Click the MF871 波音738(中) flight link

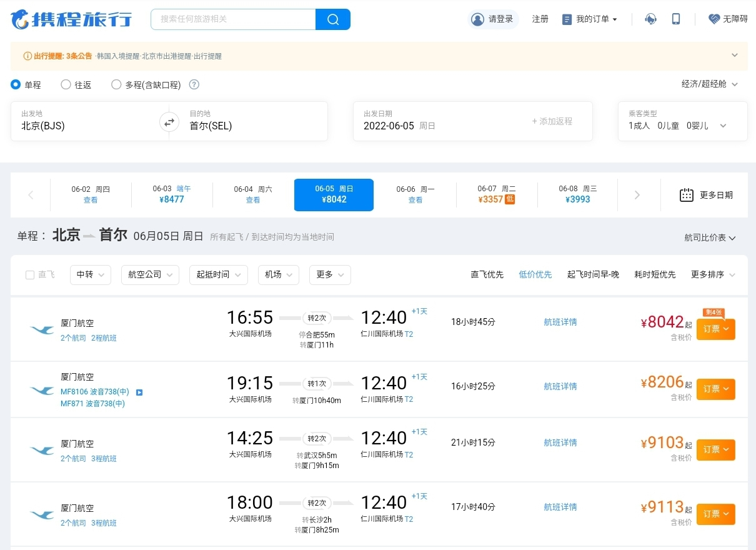pyautogui.click(x=92, y=404)
